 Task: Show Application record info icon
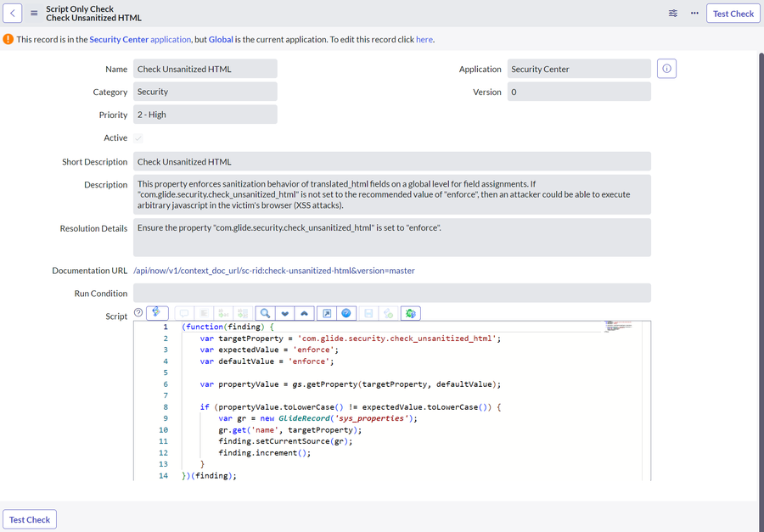pos(666,69)
